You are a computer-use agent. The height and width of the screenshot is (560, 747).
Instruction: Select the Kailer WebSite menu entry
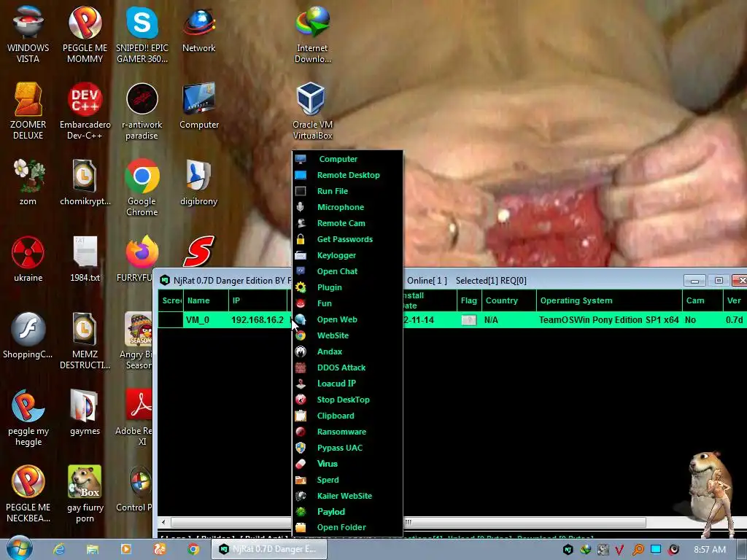coord(348,496)
